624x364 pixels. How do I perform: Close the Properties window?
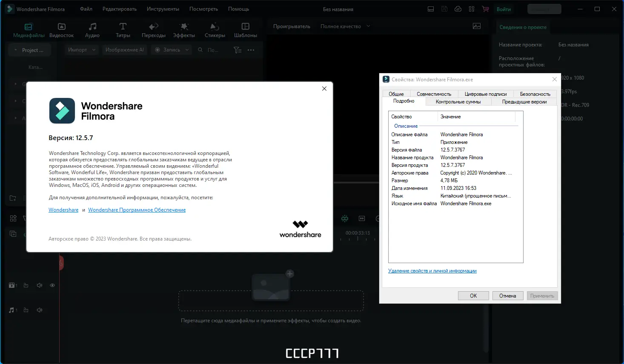(x=554, y=79)
